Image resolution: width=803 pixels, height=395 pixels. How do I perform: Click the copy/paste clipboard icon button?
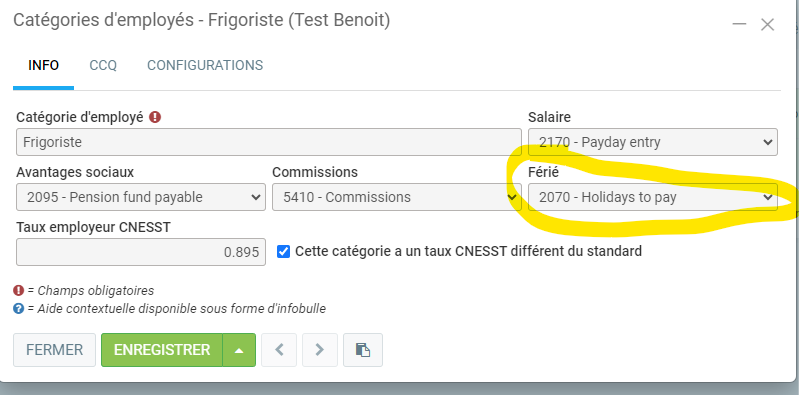[363, 350]
